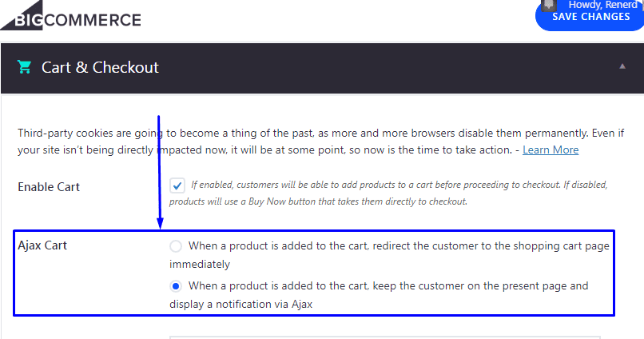
Task: Click the COMMERCE wordmark in the logo
Action: (93, 20)
